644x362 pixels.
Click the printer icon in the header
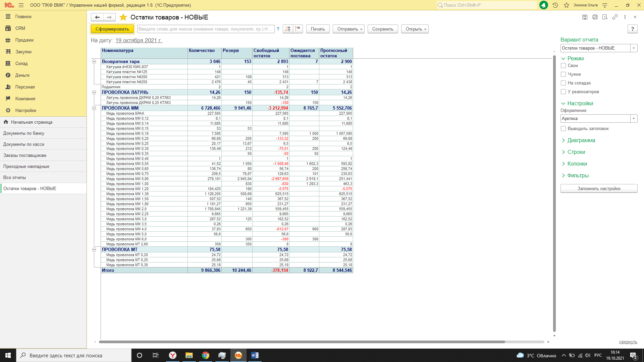click(x=595, y=17)
